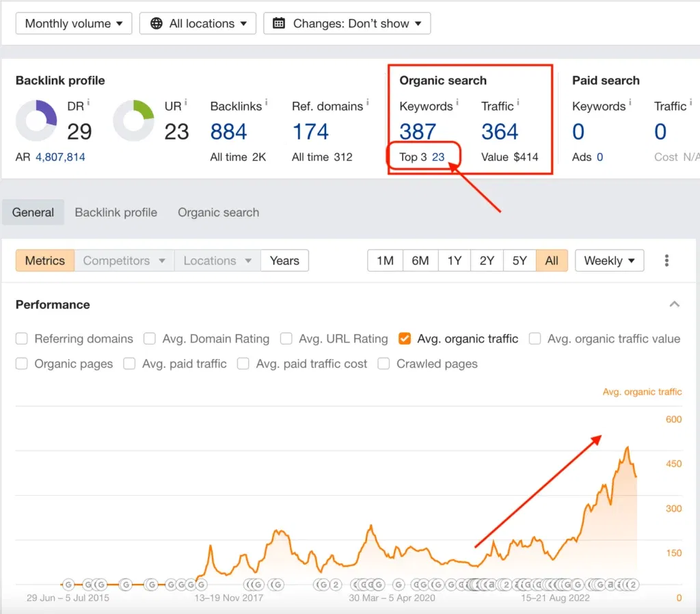Open the Changes: Don't show dropdown
Image resolution: width=700 pixels, height=614 pixels.
(x=347, y=23)
